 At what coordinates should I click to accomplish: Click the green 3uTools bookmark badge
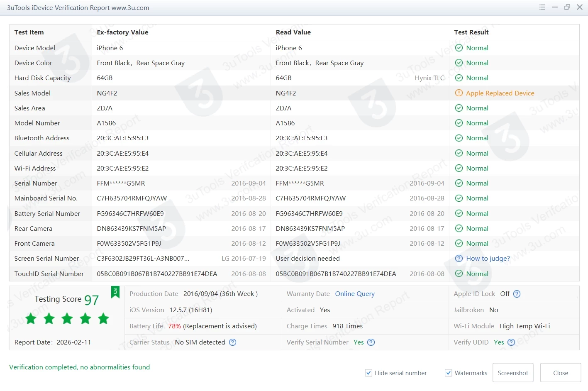(x=115, y=292)
